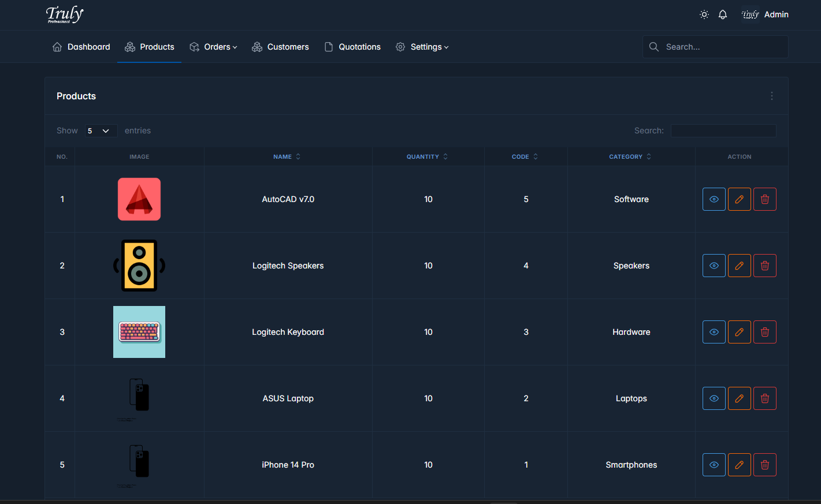Open the notifications bell icon

click(x=722, y=14)
